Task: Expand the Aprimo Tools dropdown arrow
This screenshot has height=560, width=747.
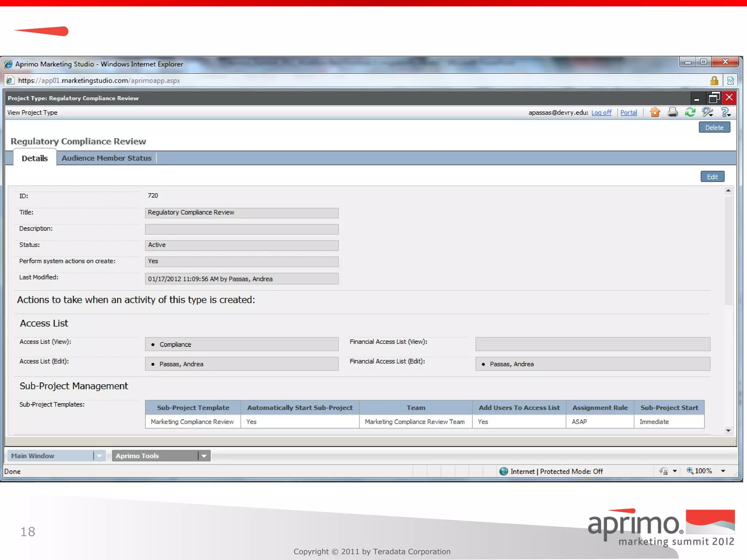Action: (x=204, y=456)
